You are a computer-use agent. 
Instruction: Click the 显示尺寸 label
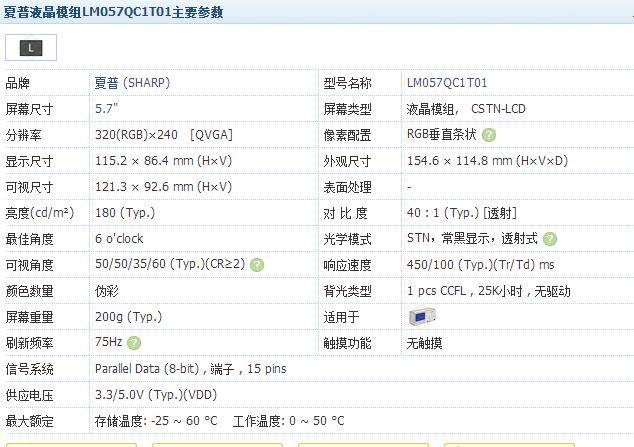(x=29, y=161)
